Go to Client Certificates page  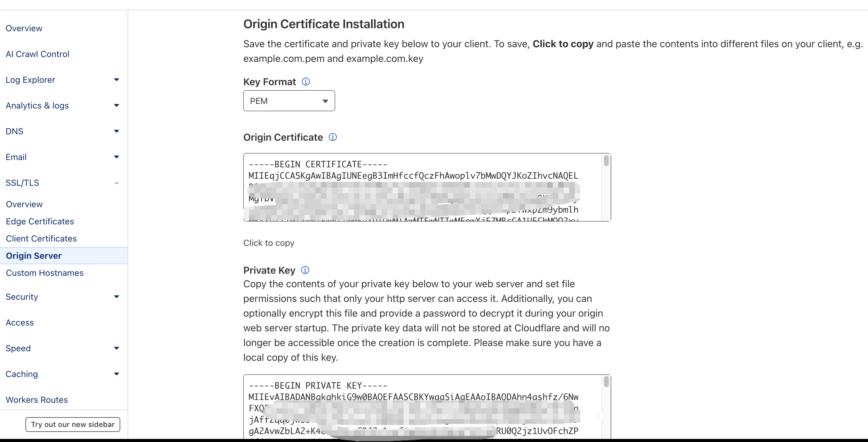tap(41, 239)
